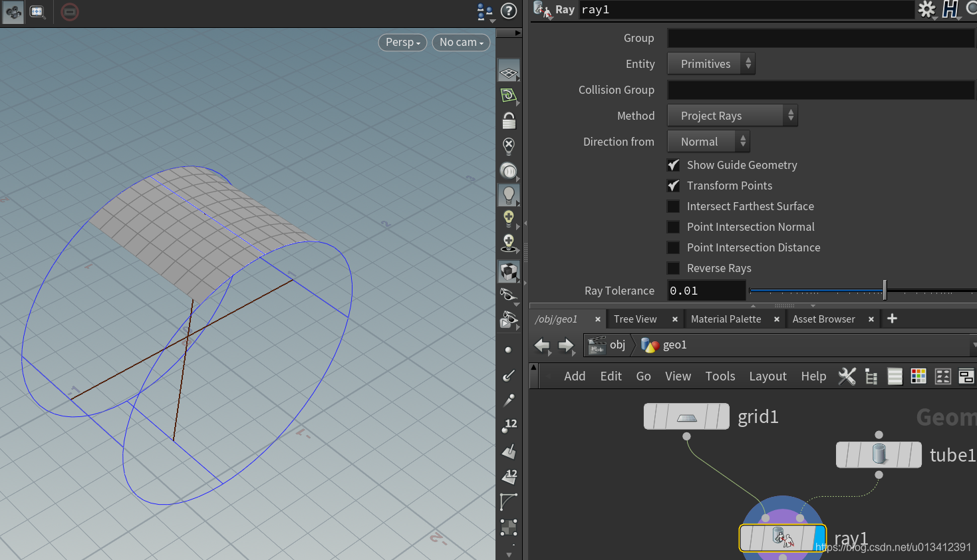Open the Go menu

click(x=643, y=376)
